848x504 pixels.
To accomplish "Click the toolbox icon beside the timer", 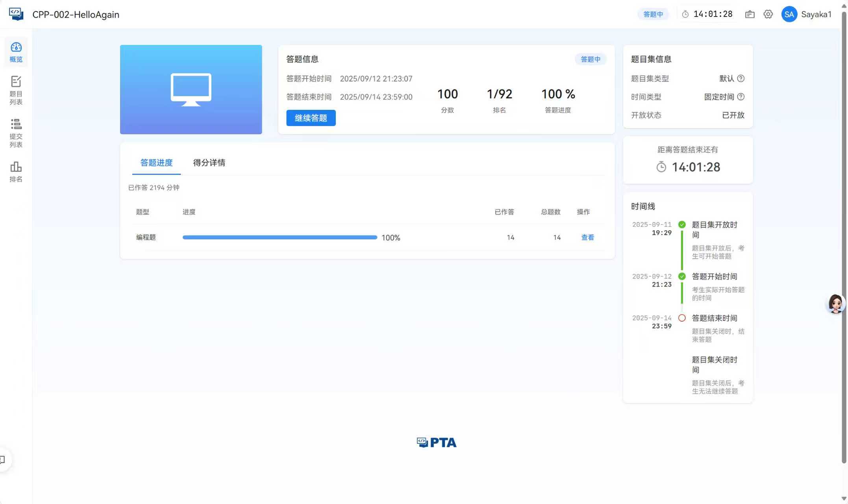I will pyautogui.click(x=750, y=14).
